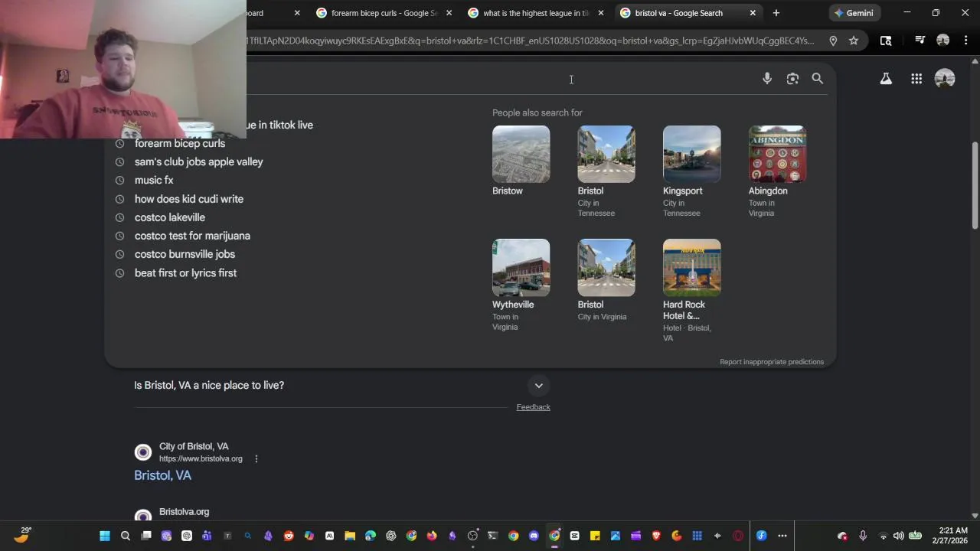The image size is (980, 551).
Task: Open Chrome media controls icon
Action: pos(920,41)
